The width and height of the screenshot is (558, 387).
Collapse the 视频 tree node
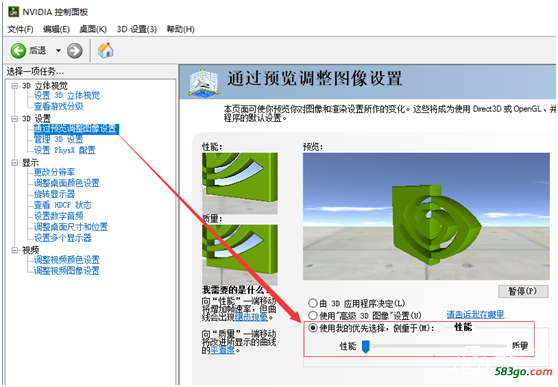[x=15, y=250]
